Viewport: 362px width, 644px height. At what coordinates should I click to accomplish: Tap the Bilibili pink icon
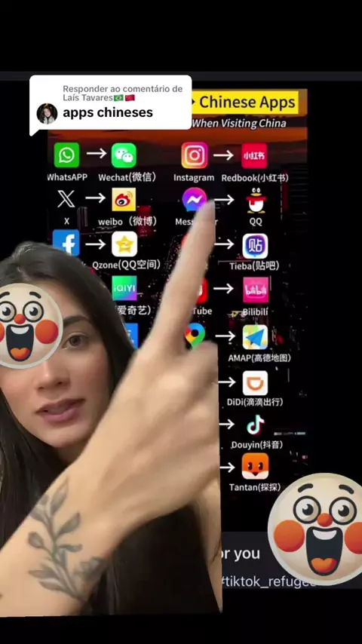(x=256, y=290)
